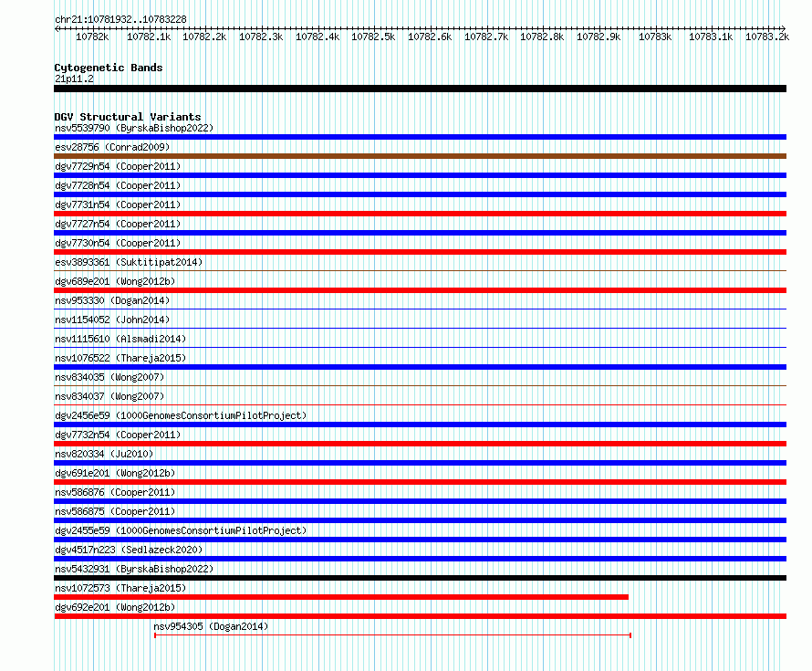
Task: Click the DGV Structural Variants track title
Action: click(x=128, y=117)
